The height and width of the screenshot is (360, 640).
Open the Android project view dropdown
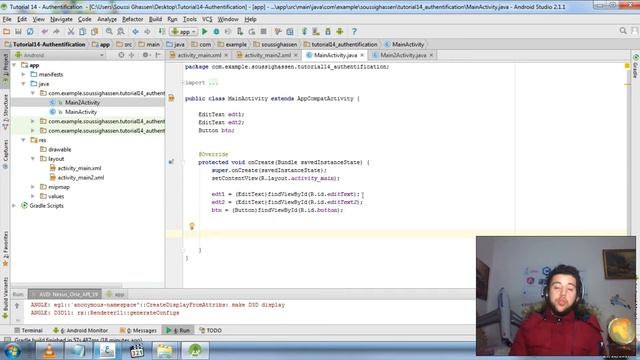tap(59, 55)
